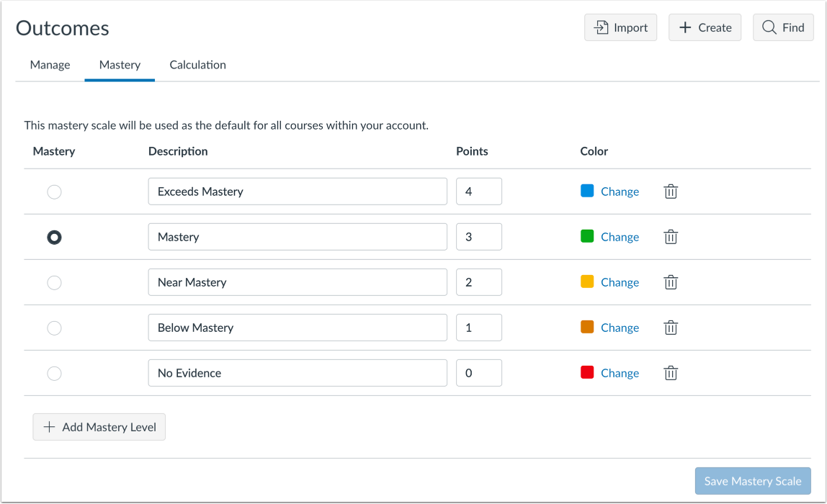Trash the No Evidence level
The image size is (827, 504).
pyautogui.click(x=671, y=373)
